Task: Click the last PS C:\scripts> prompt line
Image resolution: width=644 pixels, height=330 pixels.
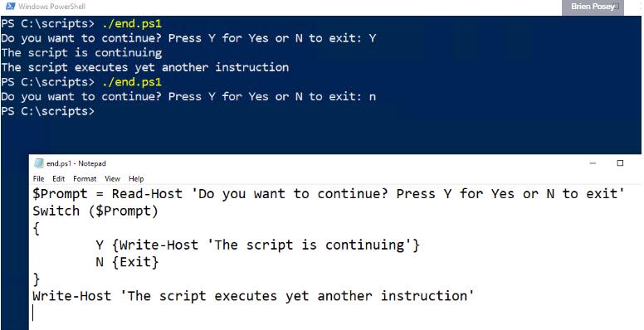Action: click(47, 111)
